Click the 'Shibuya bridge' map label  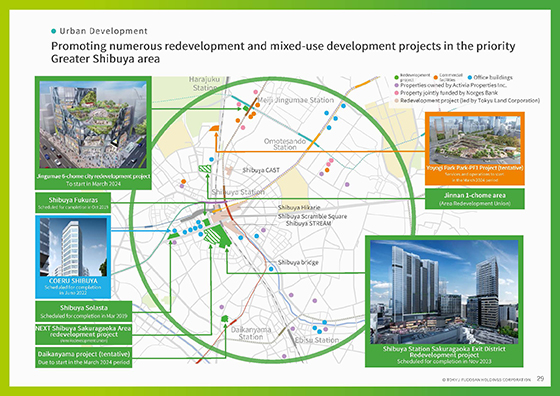[x=298, y=262]
